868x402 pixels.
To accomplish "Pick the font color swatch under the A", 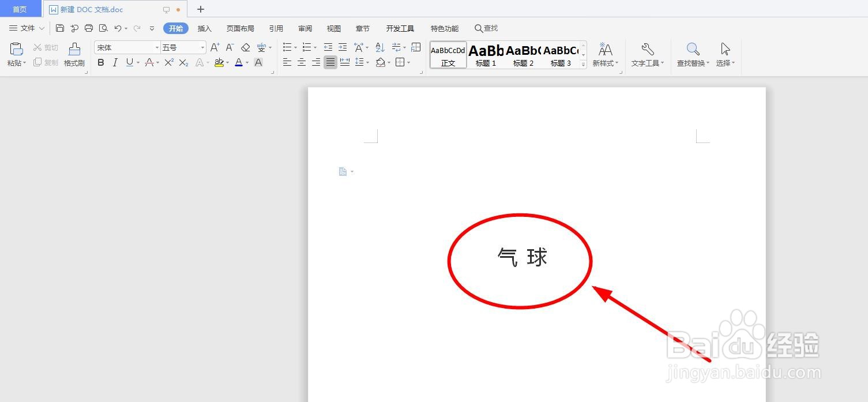I will tap(238, 62).
